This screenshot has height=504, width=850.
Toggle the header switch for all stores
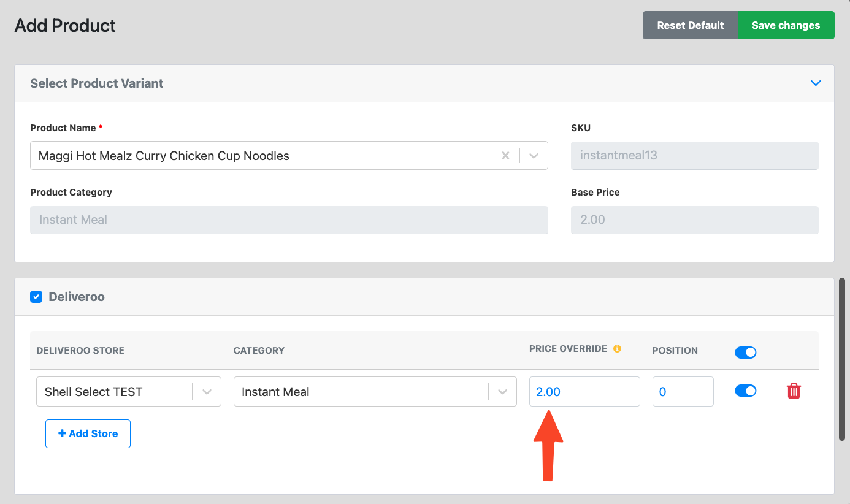pyautogui.click(x=745, y=352)
